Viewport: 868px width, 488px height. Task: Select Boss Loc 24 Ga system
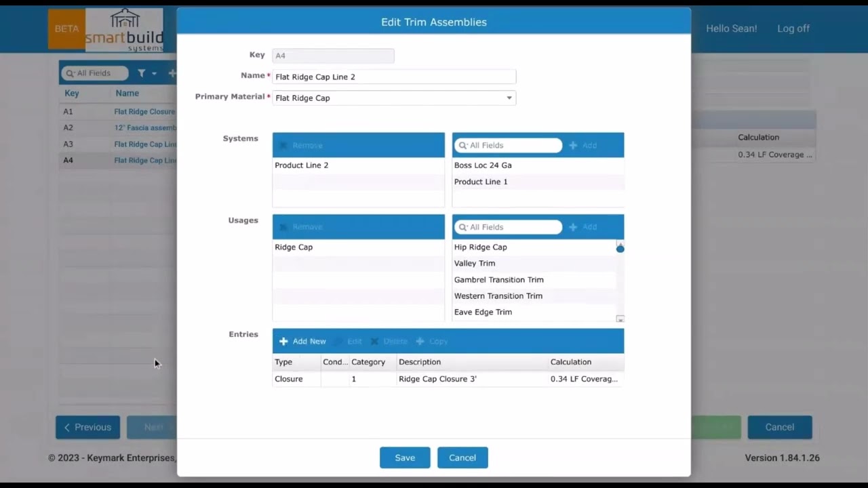(538, 165)
